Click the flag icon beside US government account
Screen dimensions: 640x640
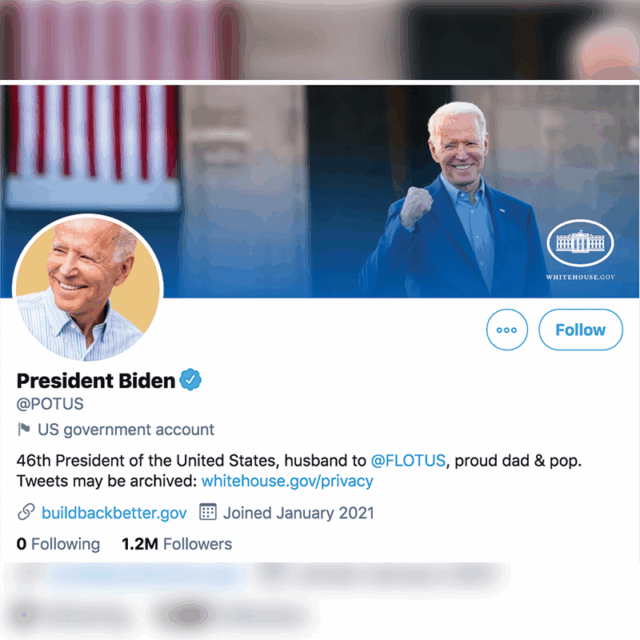click(24, 430)
